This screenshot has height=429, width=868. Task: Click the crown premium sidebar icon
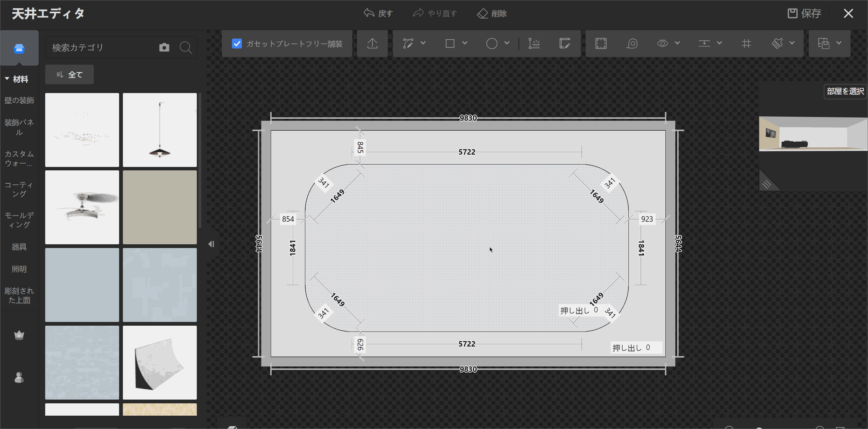[x=19, y=335]
